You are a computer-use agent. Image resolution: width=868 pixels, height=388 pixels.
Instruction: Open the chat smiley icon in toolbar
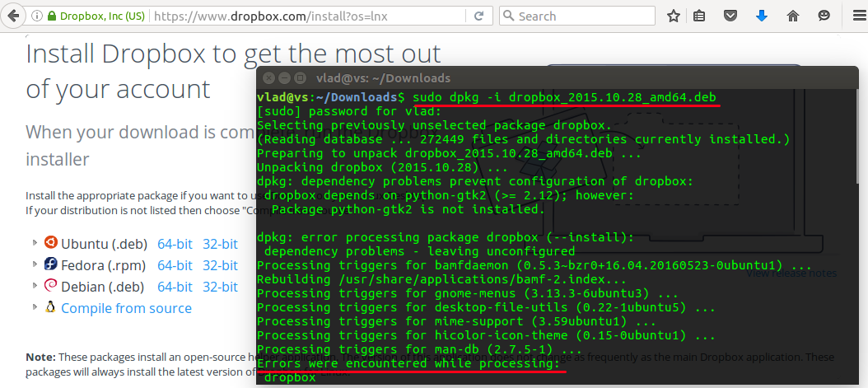pos(824,16)
